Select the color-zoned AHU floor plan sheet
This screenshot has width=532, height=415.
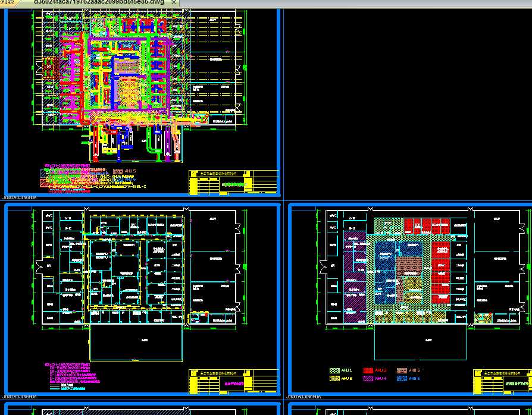coord(411,299)
